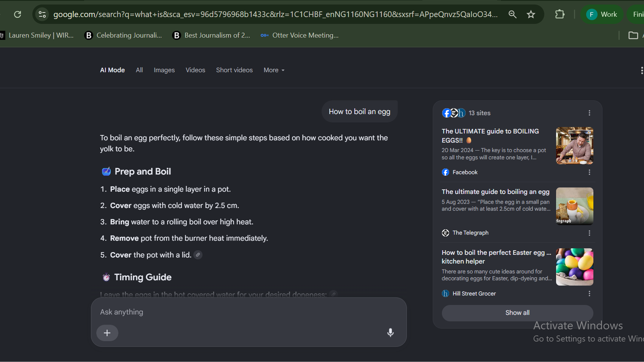Click the link chip after 'Cover the pot with a lid'
Image resolution: width=644 pixels, height=362 pixels.
coord(198,255)
